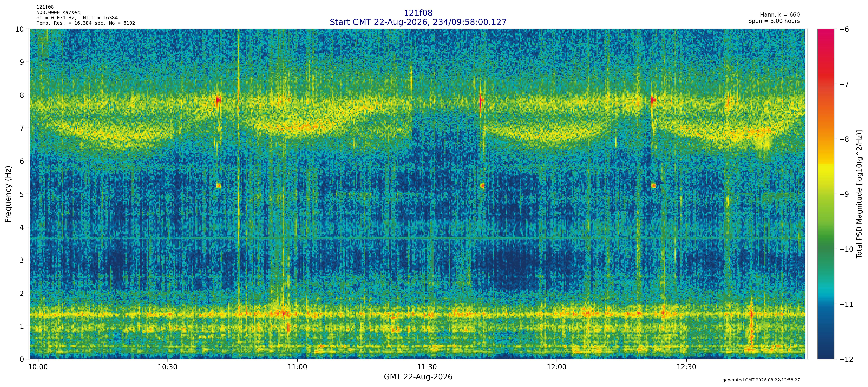
Task: Click the "Span = 3.00 hours" label
Action: tap(774, 21)
